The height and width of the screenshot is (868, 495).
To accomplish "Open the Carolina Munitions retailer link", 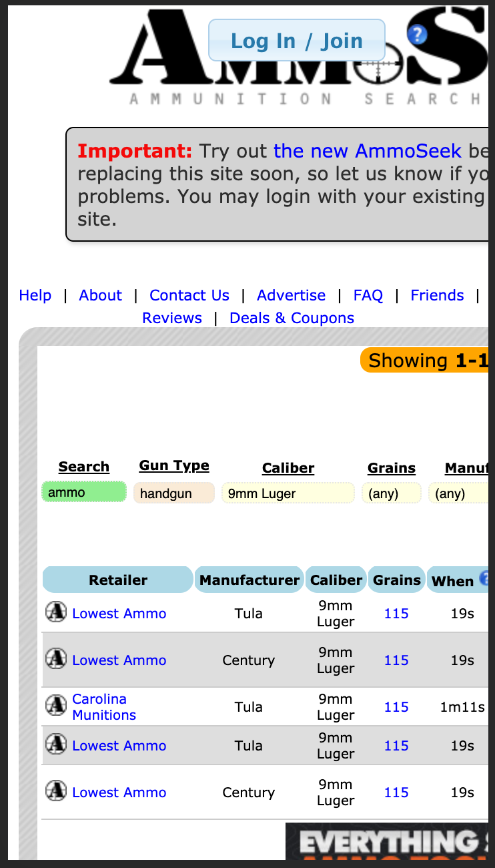I will coord(104,706).
